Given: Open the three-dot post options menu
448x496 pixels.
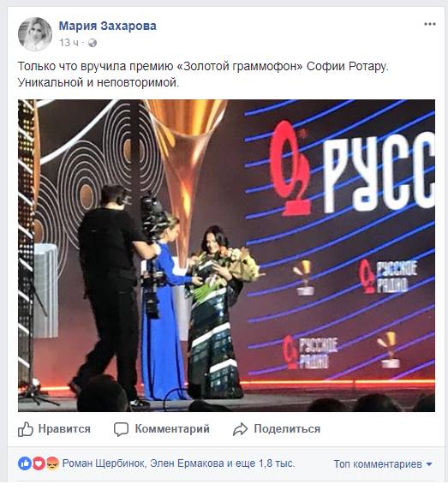Looking at the screenshot, I should tap(430, 24).
